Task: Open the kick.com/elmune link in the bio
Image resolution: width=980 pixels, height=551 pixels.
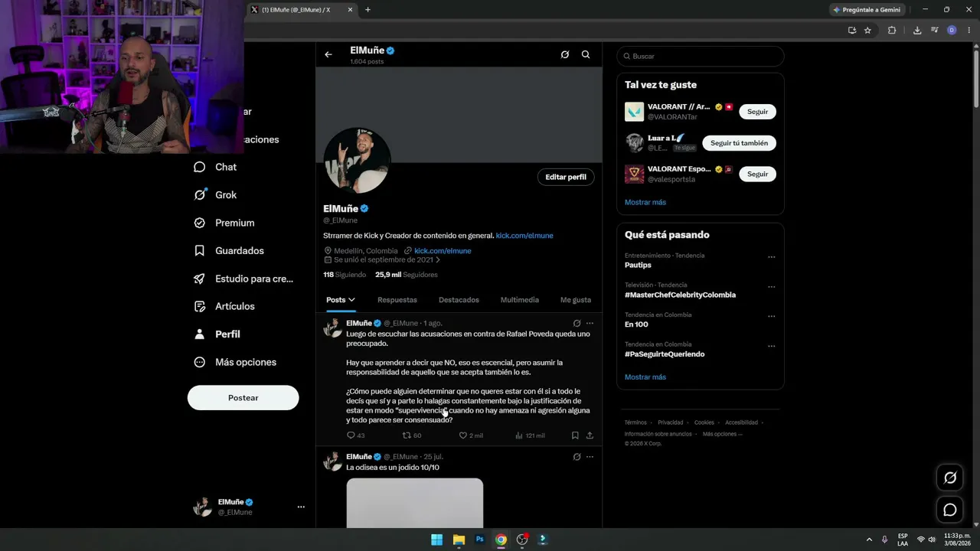Action: tap(524, 236)
